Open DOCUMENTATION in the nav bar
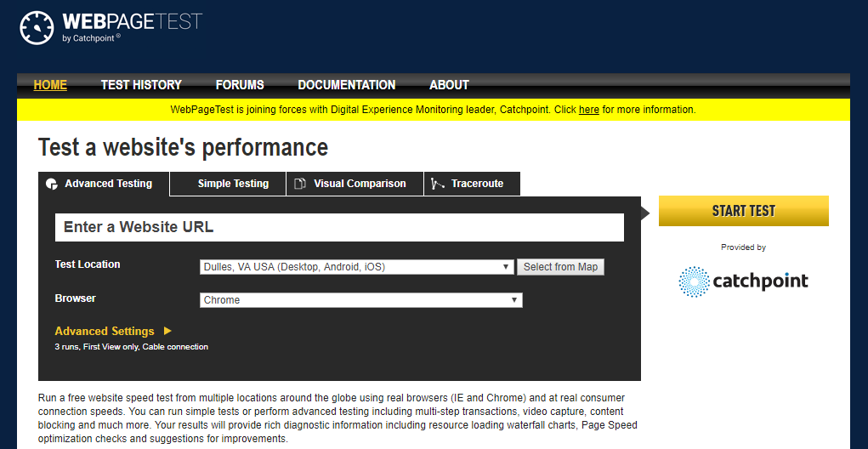Viewport: 868px width, 449px height. coord(347,85)
